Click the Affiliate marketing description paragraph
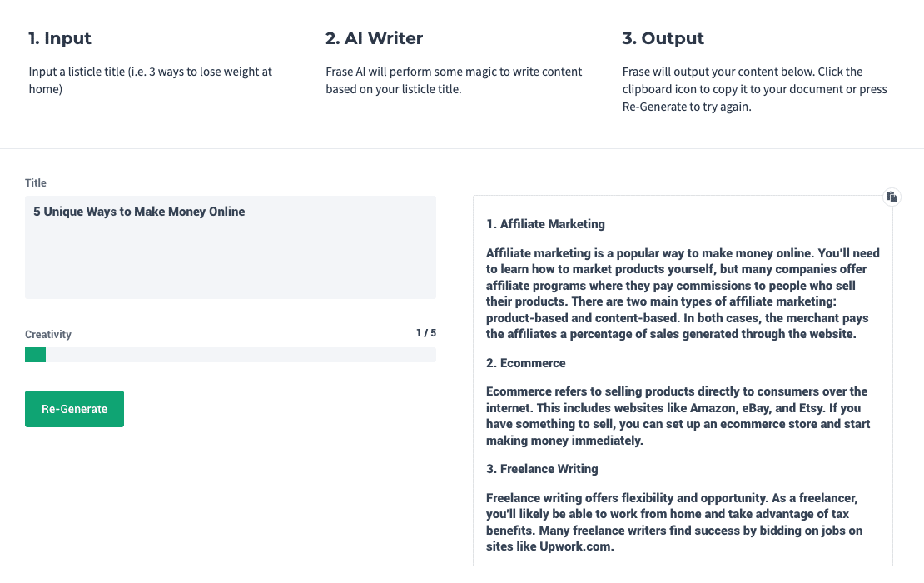 683,293
